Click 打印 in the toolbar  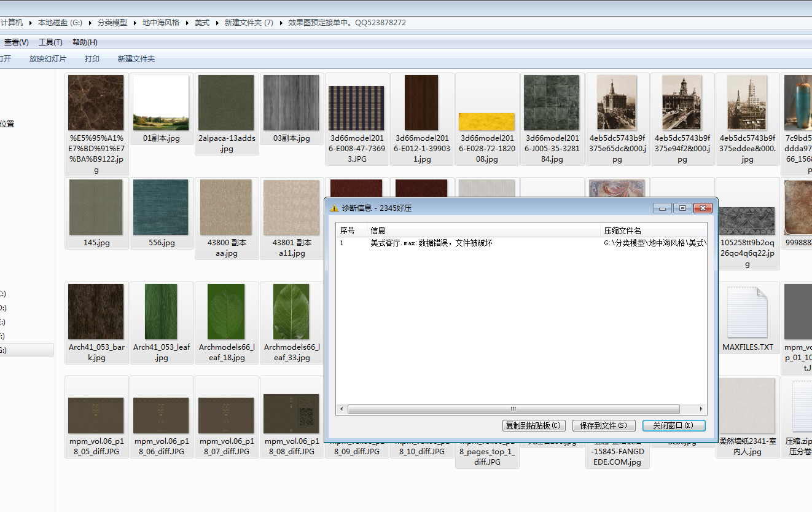[x=92, y=59]
